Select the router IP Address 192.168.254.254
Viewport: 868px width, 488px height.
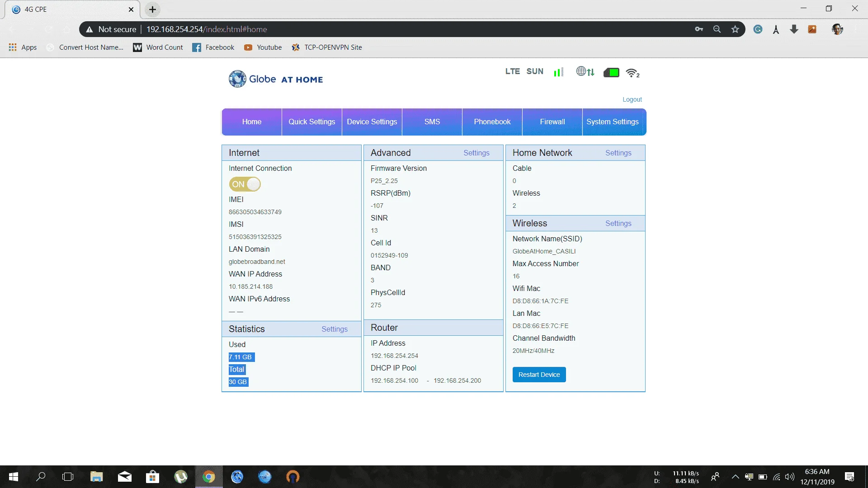coord(394,356)
